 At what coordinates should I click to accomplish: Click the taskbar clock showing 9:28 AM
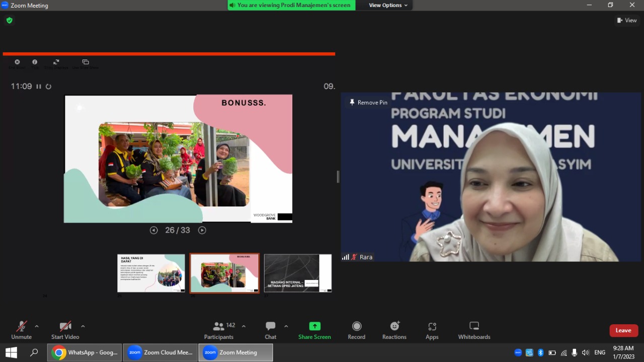pos(623,352)
